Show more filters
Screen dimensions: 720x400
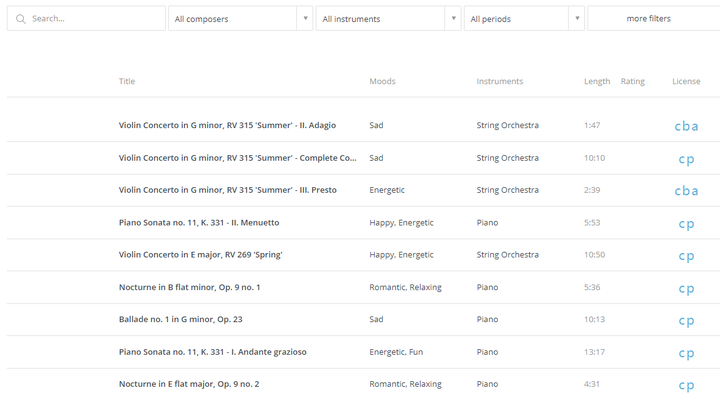pos(649,19)
